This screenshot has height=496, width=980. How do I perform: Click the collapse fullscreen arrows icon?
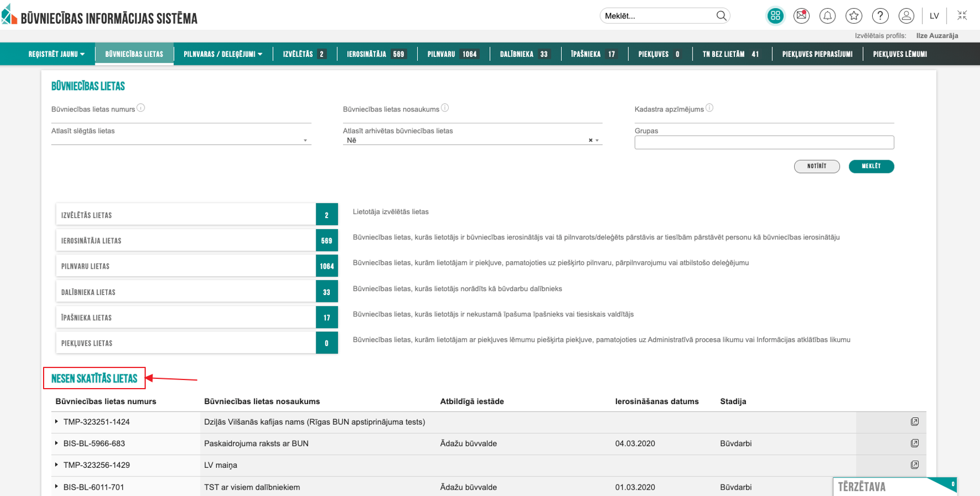[962, 15]
